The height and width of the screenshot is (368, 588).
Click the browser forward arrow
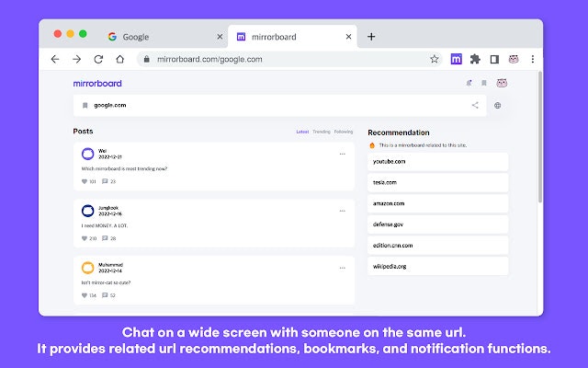pos(77,59)
